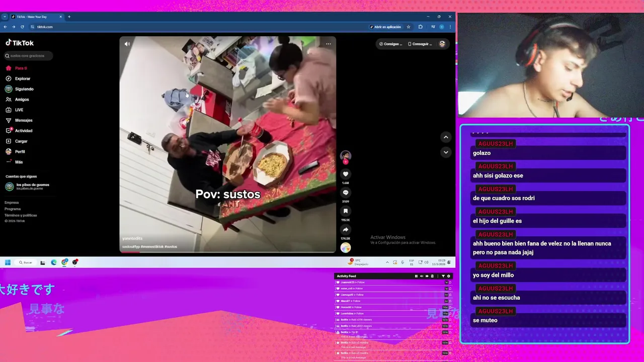Open the Programa footer link
This screenshot has width=644, height=362.
point(13,209)
